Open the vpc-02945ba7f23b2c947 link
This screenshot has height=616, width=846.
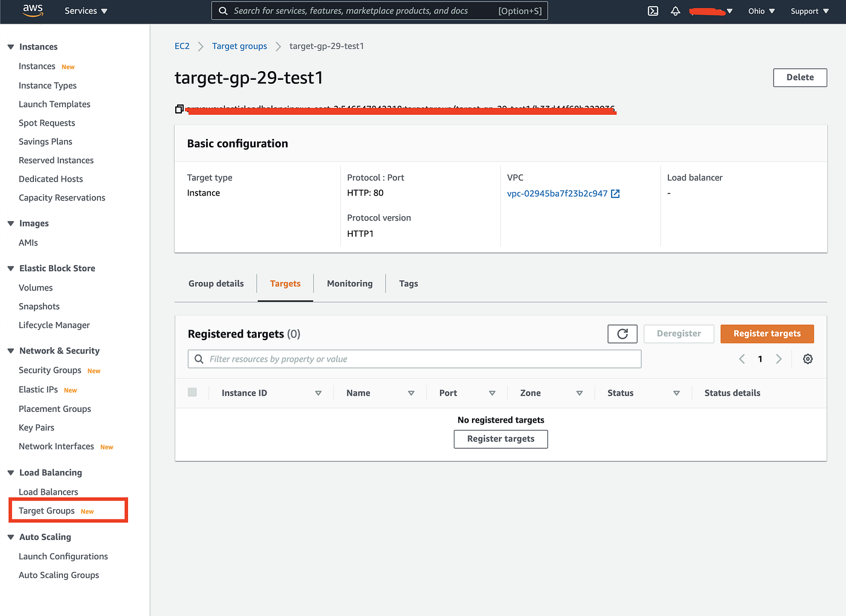(x=557, y=194)
